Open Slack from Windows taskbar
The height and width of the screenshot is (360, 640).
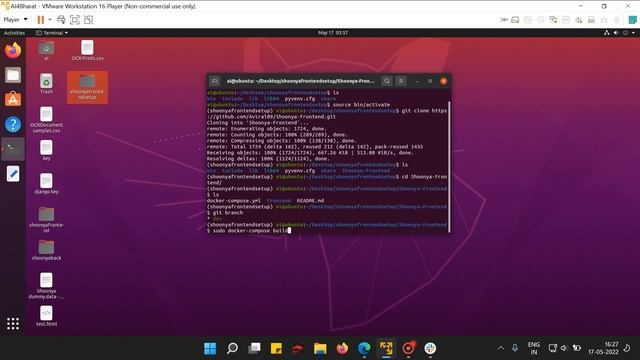430,348
